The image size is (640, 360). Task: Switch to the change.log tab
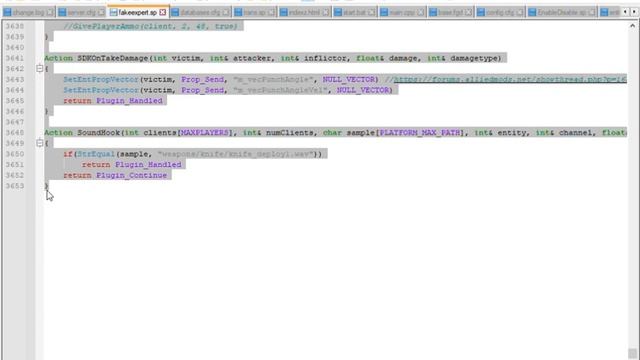pyautogui.click(x=28, y=12)
